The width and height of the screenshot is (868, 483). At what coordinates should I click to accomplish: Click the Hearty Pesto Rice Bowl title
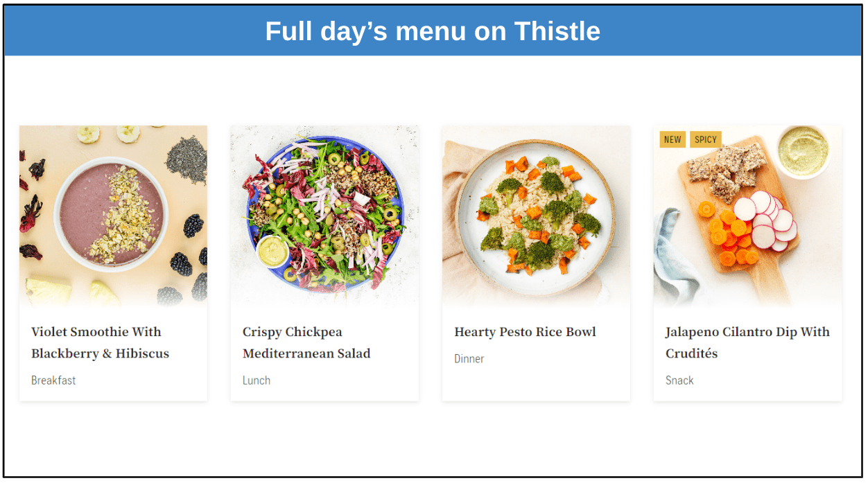[x=525, y=332]
